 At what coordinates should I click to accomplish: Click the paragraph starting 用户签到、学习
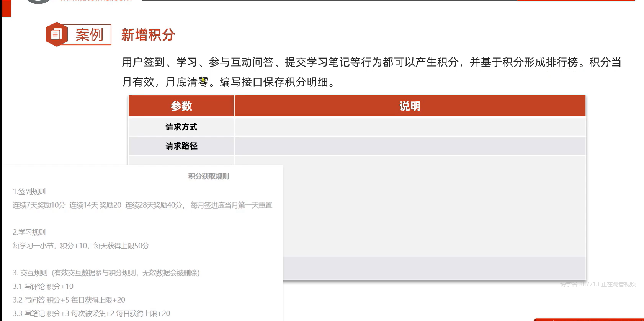tap(371, 72)
